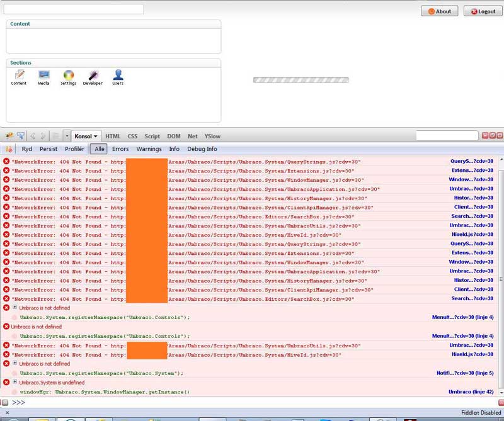Click the About button
Screen dimensions: 504x421
click(439, 11)
